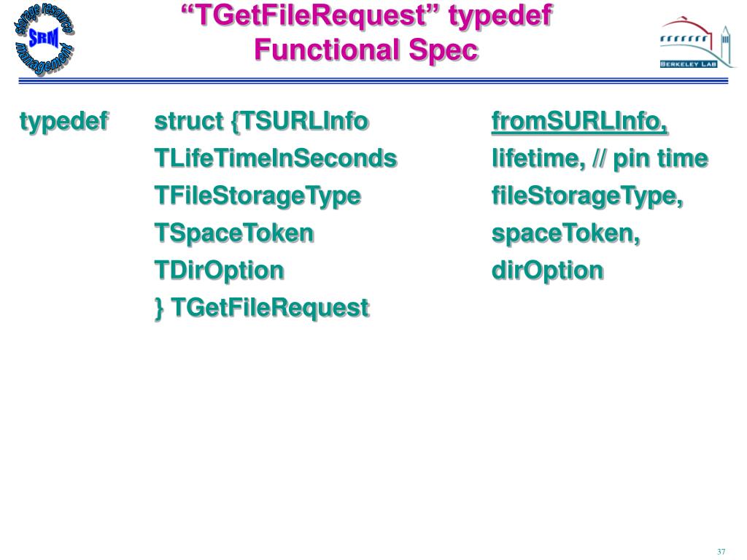Click slide number 37
The image size is (747, 560).
pyautogui.click(x=721, y=551)
